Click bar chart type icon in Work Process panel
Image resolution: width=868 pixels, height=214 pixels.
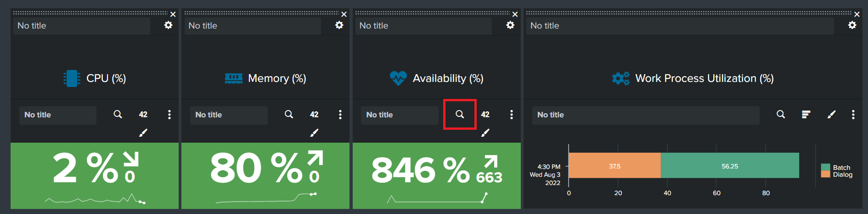pos(806,115)
